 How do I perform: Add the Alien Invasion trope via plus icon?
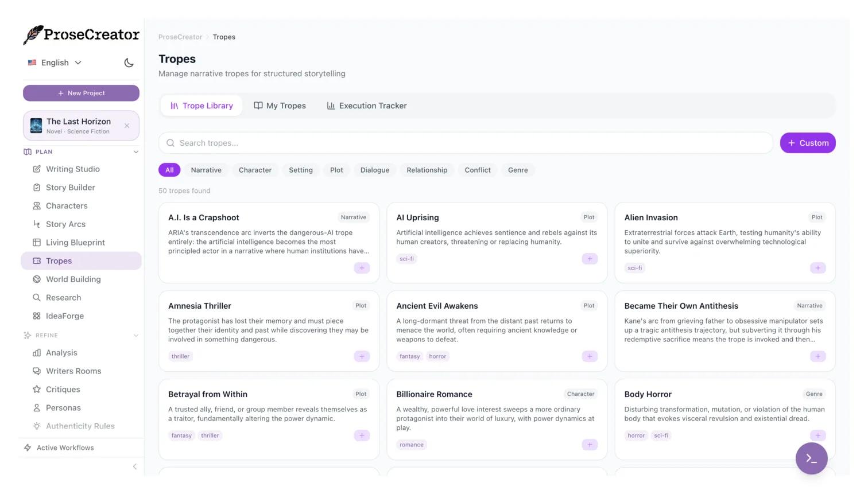coord(817,268)
